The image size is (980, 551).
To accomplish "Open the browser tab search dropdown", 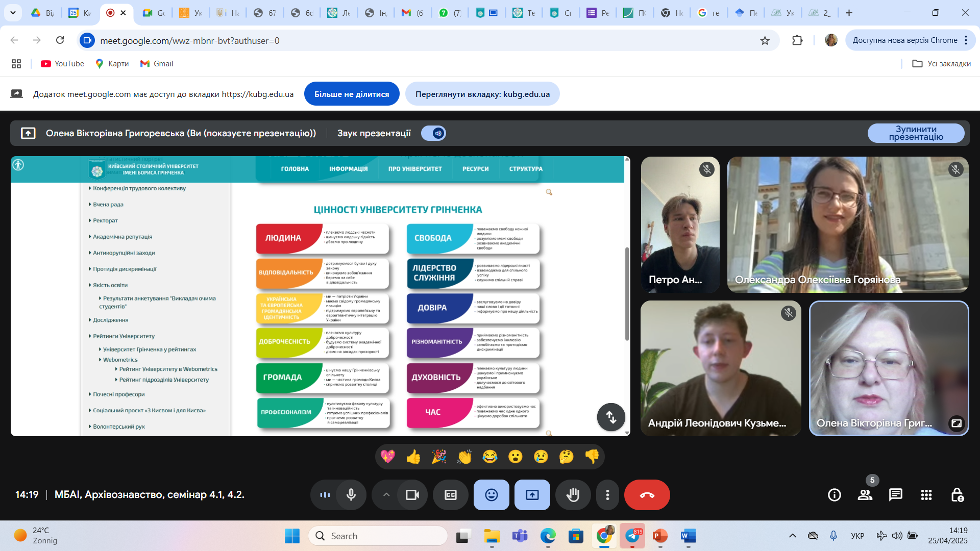I will click(x=13, y=13).
